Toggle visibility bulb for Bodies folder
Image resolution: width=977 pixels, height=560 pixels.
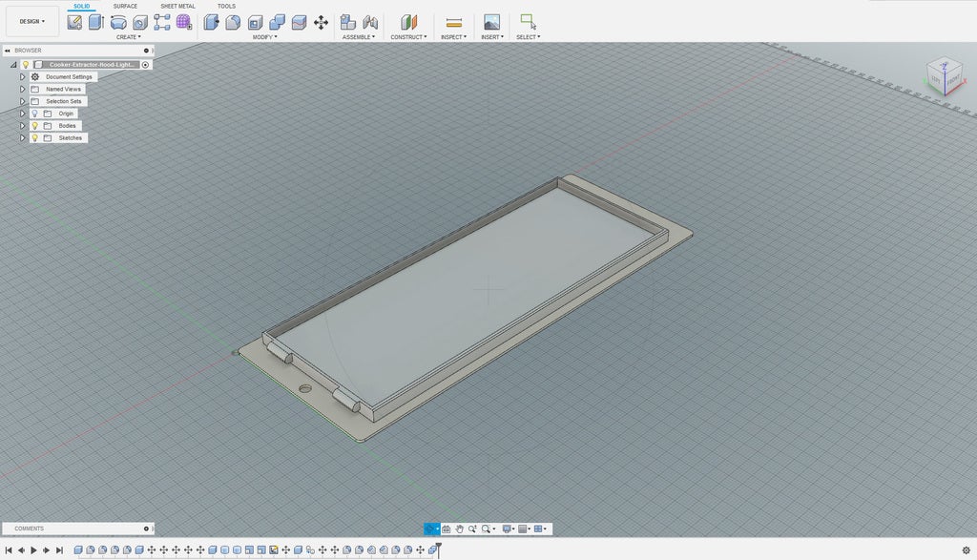tap(34, 126)
